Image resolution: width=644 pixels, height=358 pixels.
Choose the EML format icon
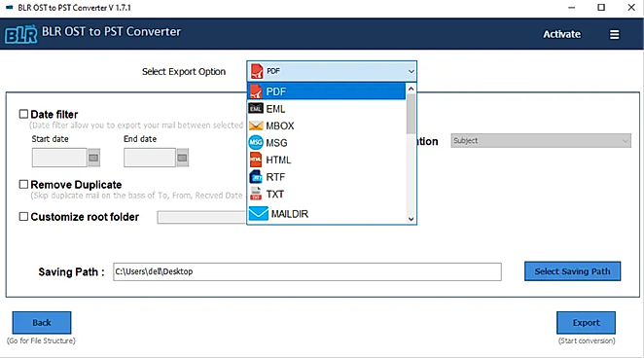pos(256,108)
